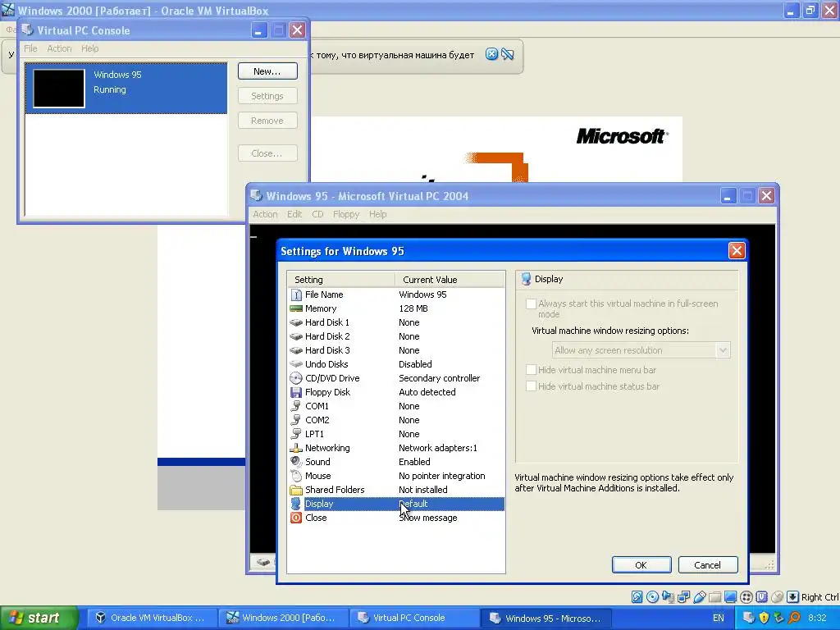Viewport: 840px width, 630px height.
Task: Select the highlighted Display setting row
Action: point(396,504)
